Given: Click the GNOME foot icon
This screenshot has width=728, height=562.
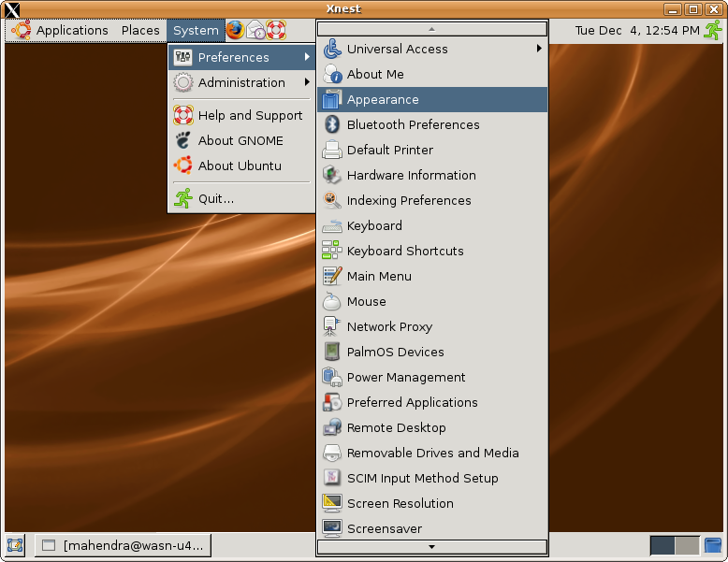Looking at the screenshot, I should 182,140.
